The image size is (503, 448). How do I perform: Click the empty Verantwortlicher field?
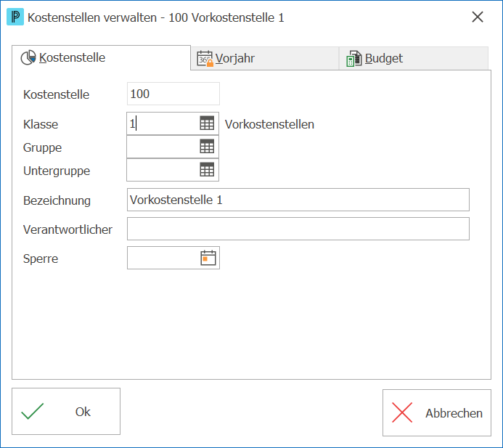tap(298, 229)
